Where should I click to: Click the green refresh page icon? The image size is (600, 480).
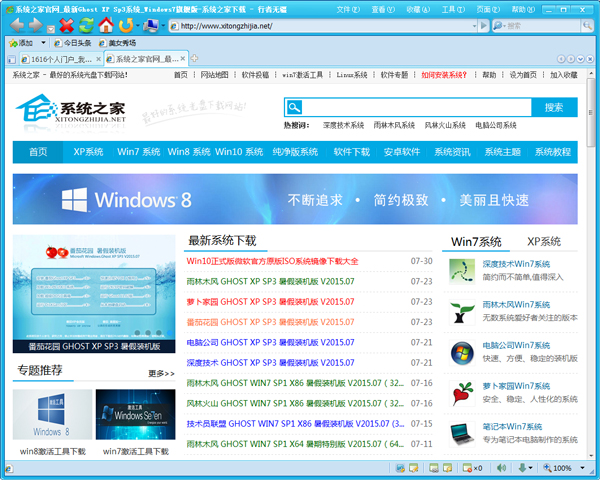pyautogui.click(x=87, y=25)
